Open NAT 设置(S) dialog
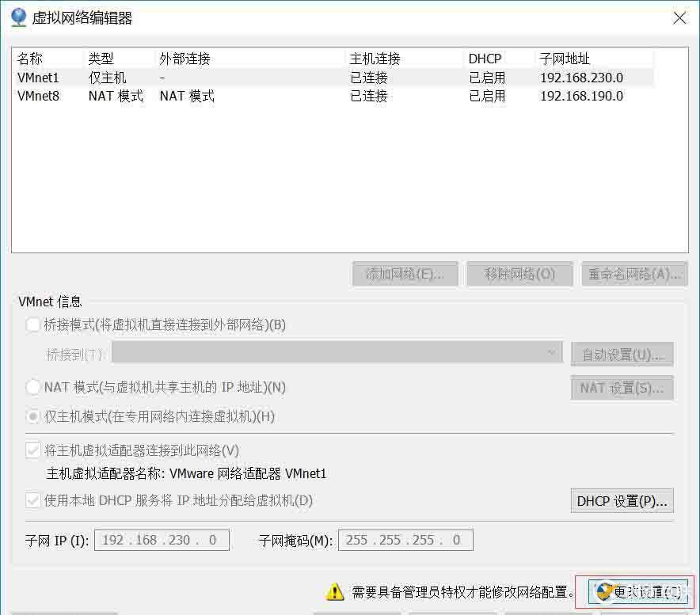Viewport: 700px width, 615px height. coord(622,387)
